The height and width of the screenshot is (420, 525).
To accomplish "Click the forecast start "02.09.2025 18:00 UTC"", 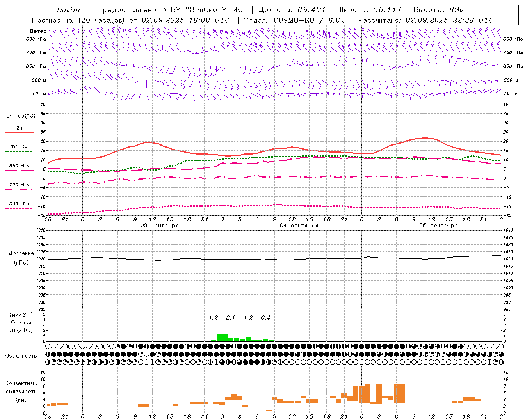I will pos(185,20).
